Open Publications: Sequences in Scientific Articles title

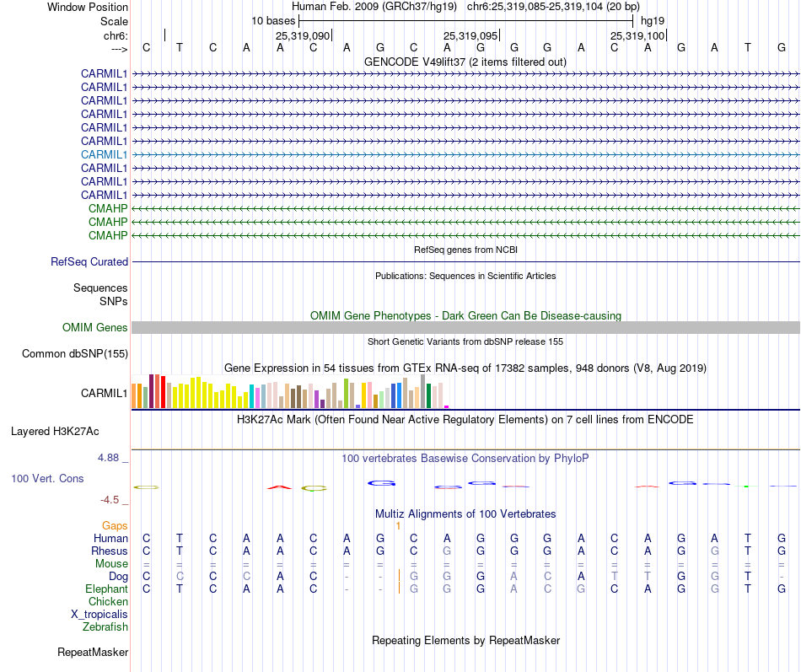coord(465,276)
